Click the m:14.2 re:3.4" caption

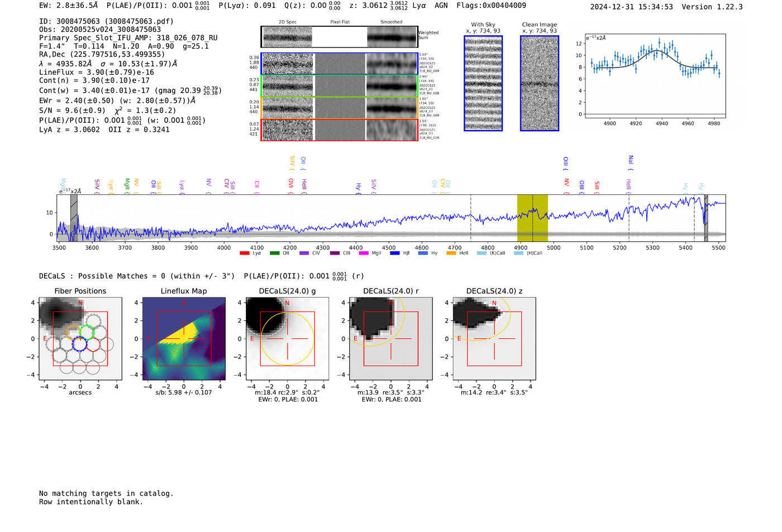(494, 392)
